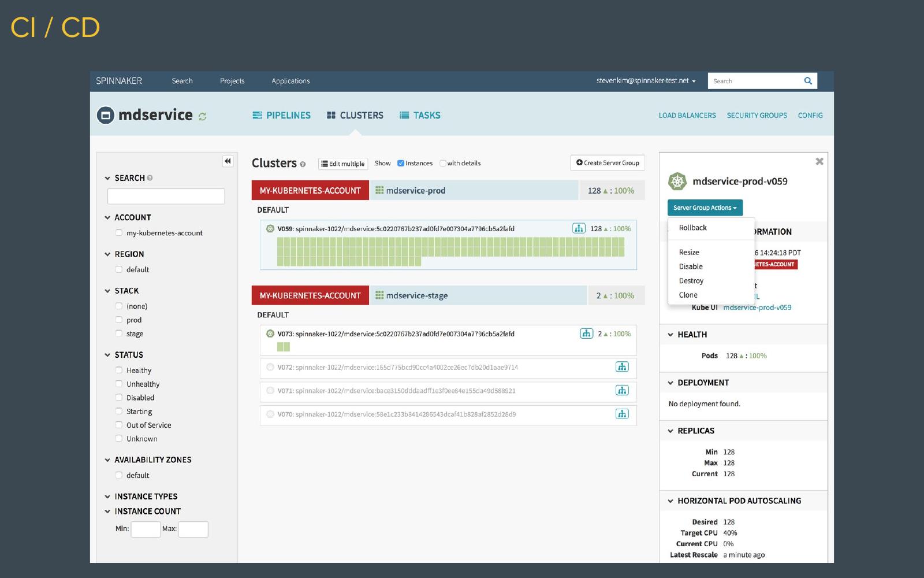Click help icon next to SEARCH label
The height and width of the screenshot is (578, 924).
(150, 178)
